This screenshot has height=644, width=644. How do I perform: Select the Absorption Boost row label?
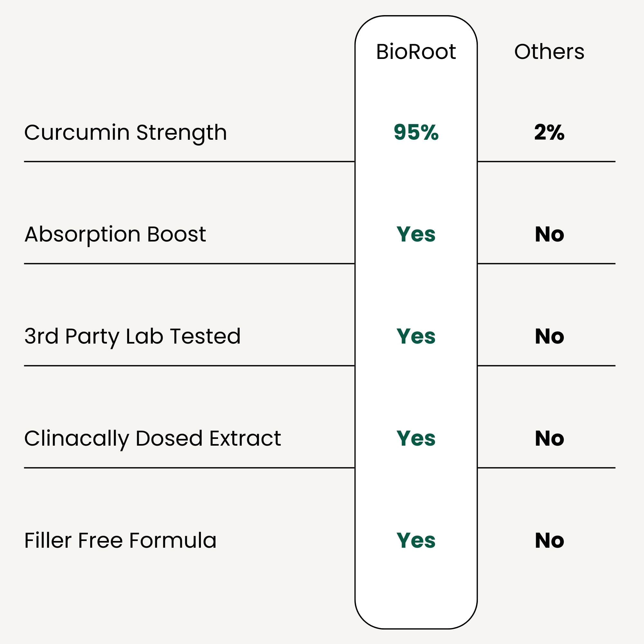tap(115, 234)
